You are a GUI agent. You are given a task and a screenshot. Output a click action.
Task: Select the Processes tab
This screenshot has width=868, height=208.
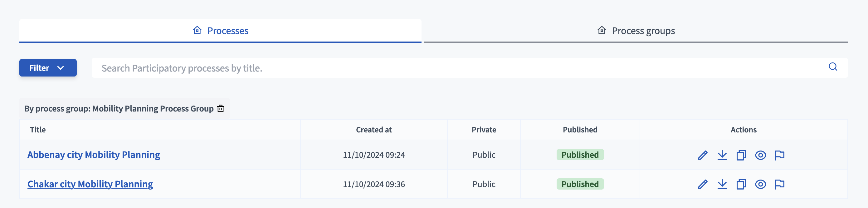click(x=228, y=30)
